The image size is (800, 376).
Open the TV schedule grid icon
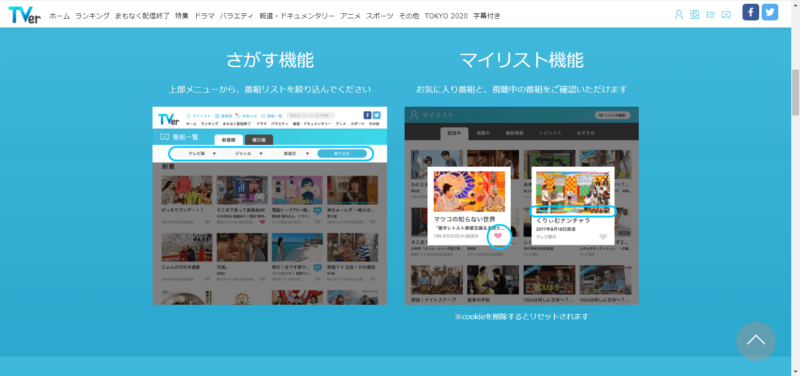pos(694,15)
